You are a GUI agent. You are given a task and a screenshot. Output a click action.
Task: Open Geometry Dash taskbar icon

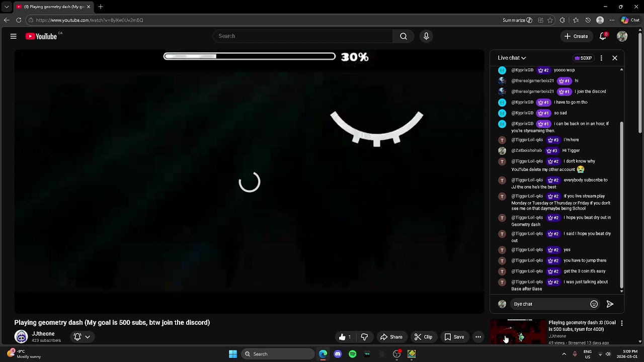pos(412,354)
